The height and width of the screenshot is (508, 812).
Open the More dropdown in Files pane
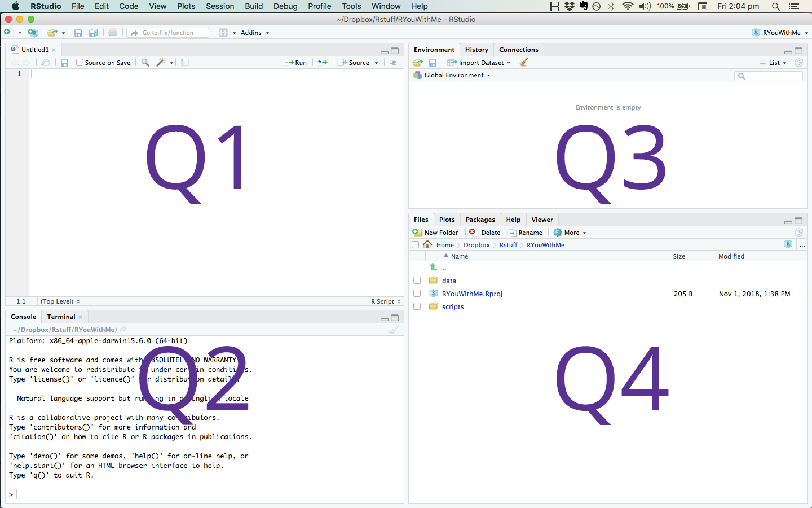coord(570,233)
